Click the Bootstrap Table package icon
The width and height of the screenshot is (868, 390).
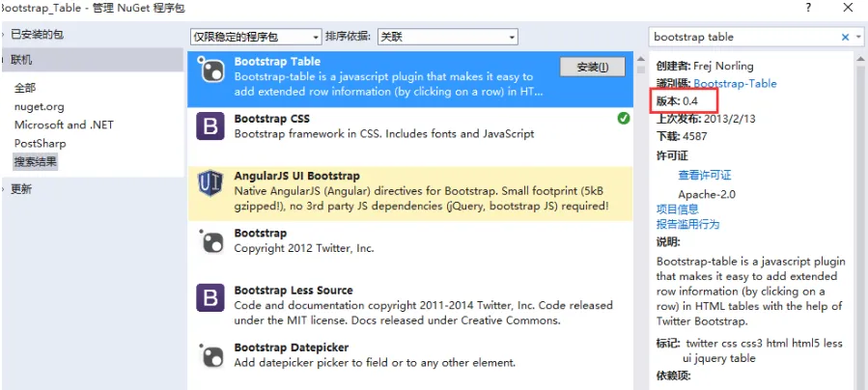pyautogui.click(x=210, y=70)
